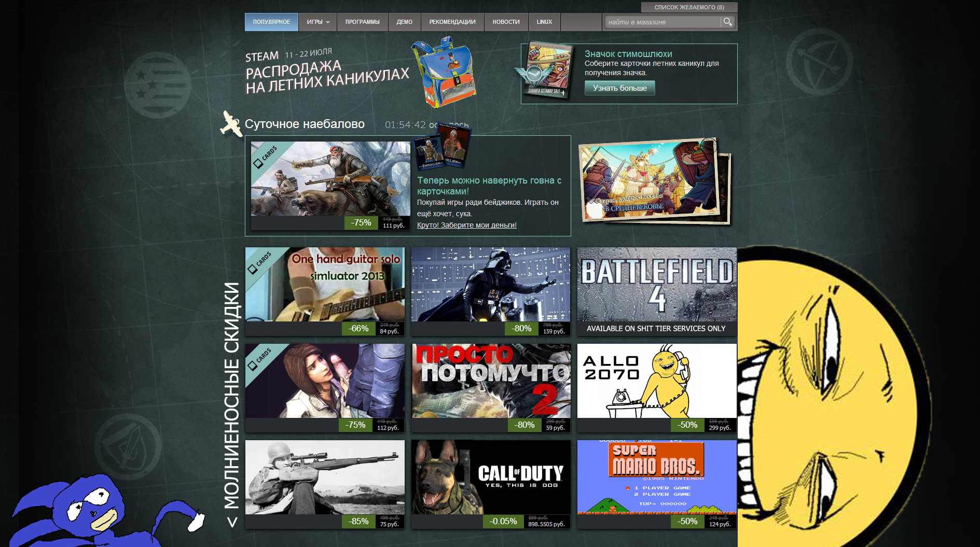The image size is (980, 547).
Task: Click the airplane icon beside daily deal
Action: pos(231,123)
